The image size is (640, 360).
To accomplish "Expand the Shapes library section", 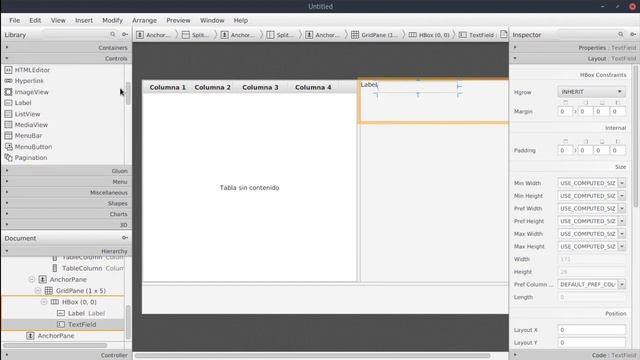I will (66, 203).
